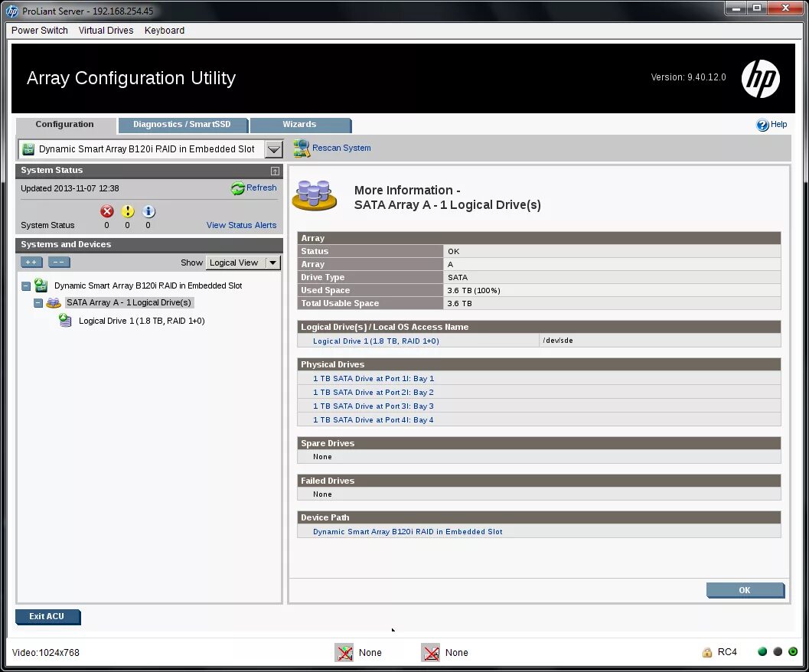Click the large array disks icon
Screen dimensions: 809x672
coord(315,196)
